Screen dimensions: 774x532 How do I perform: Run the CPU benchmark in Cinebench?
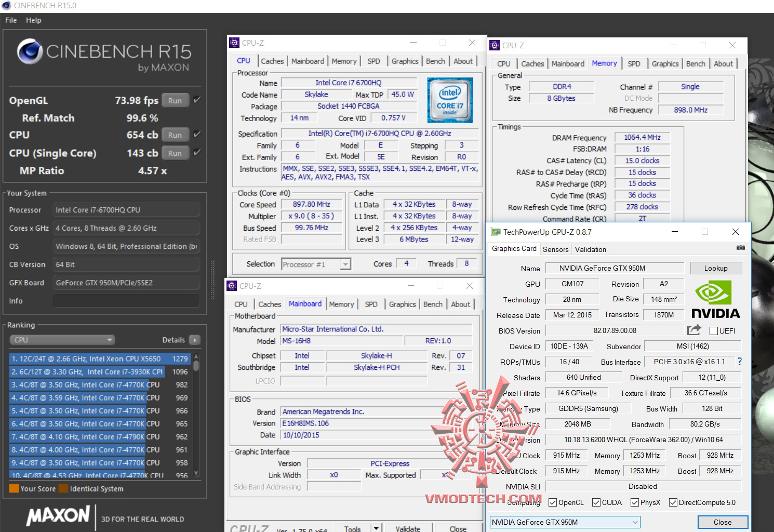(175, 135)
